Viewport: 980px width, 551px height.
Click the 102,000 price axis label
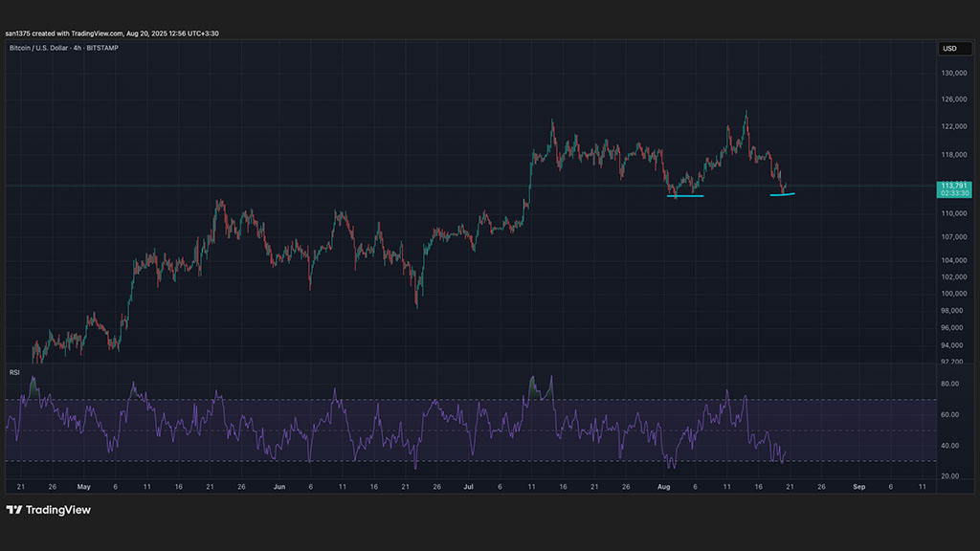[x=954, y=276]
